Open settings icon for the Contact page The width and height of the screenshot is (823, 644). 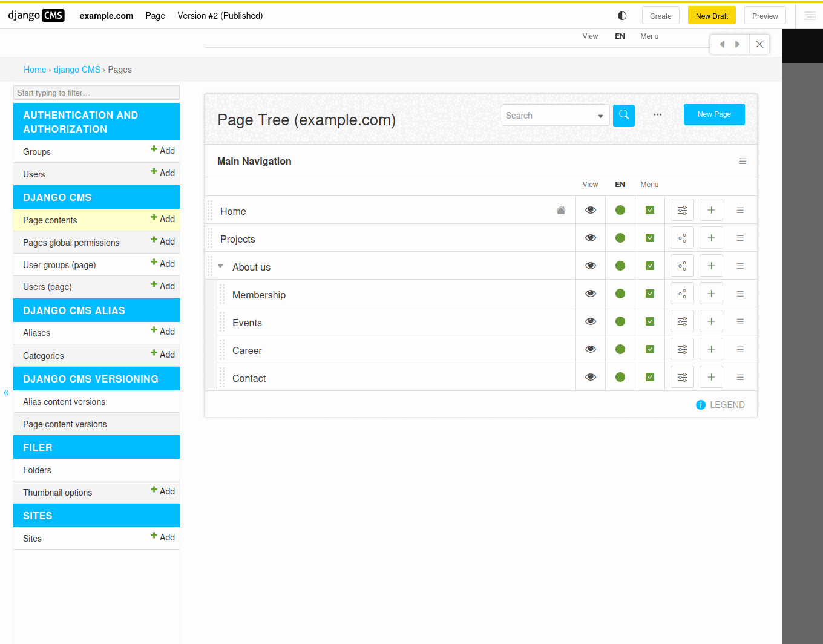(x=682, y=377)
